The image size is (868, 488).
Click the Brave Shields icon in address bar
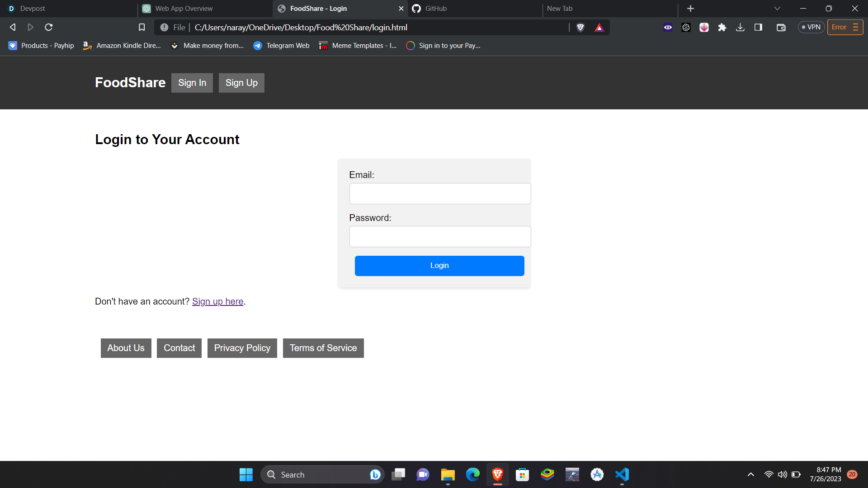(x=580, y=27)
